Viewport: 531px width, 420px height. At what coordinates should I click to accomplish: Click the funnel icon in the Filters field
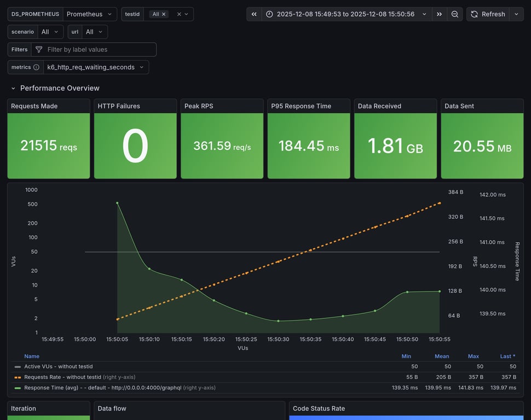coord(38,49)
